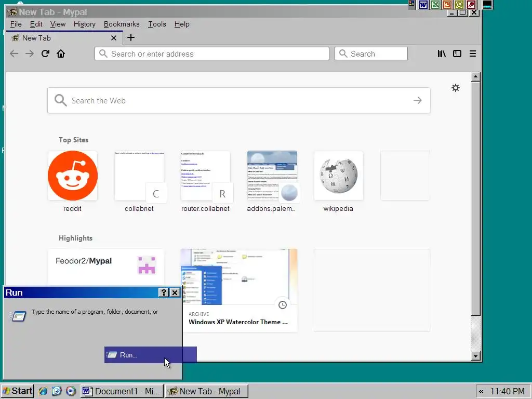Launch PowerPoint from Office shortcut bar

coord(447,4)
